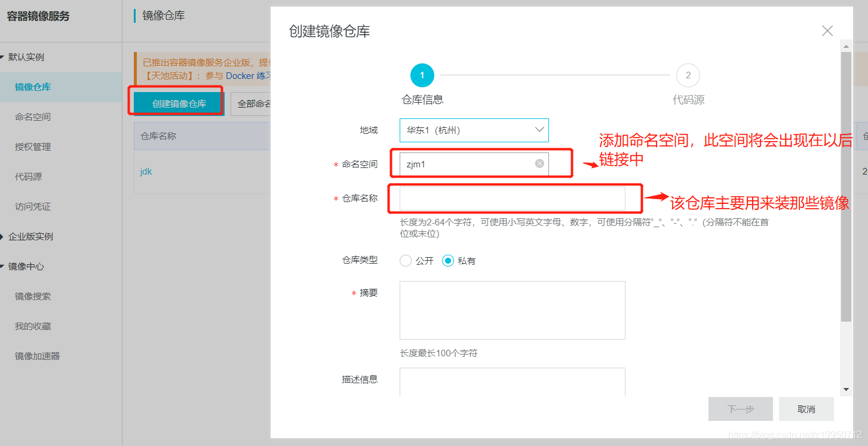Open the jdk repository link

(146, 171)
